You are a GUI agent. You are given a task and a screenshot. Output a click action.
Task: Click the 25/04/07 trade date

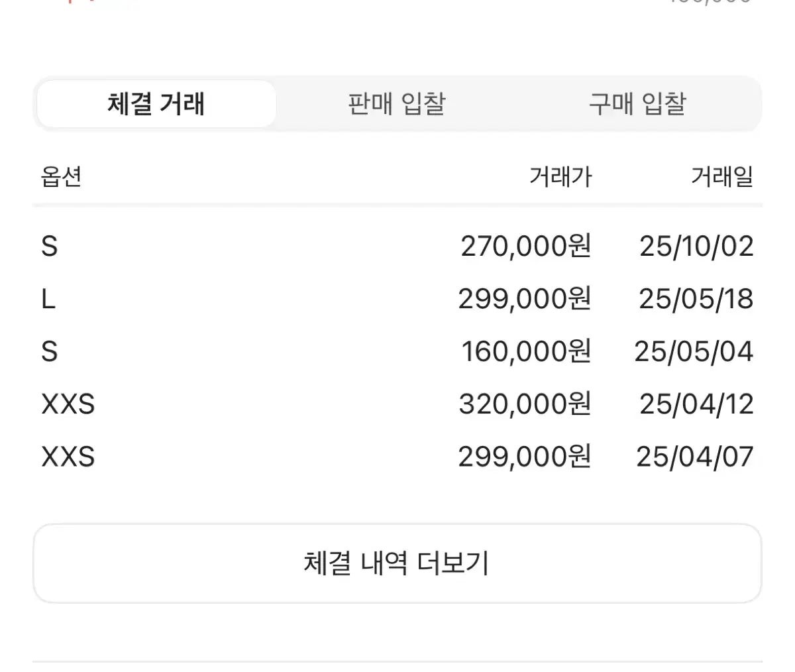click(x=695, y=457)
